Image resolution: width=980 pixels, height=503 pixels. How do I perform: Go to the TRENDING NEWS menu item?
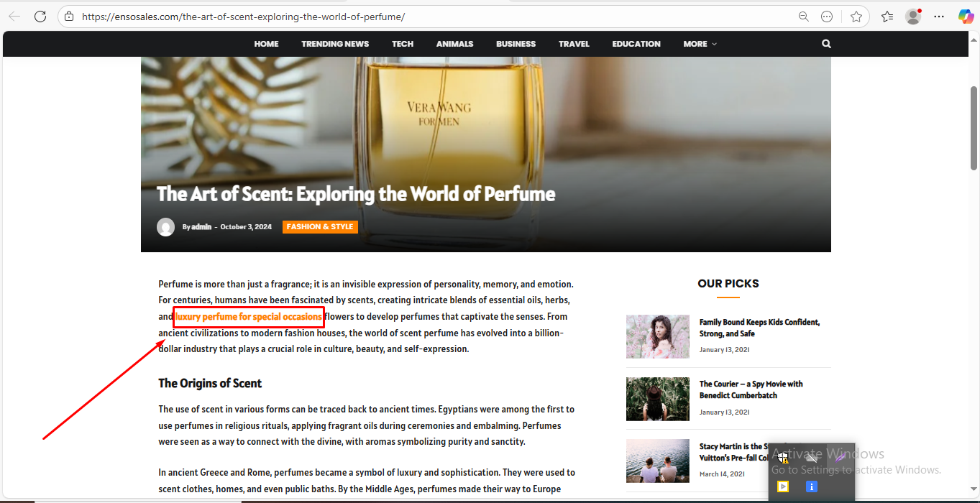click(335, 44)
